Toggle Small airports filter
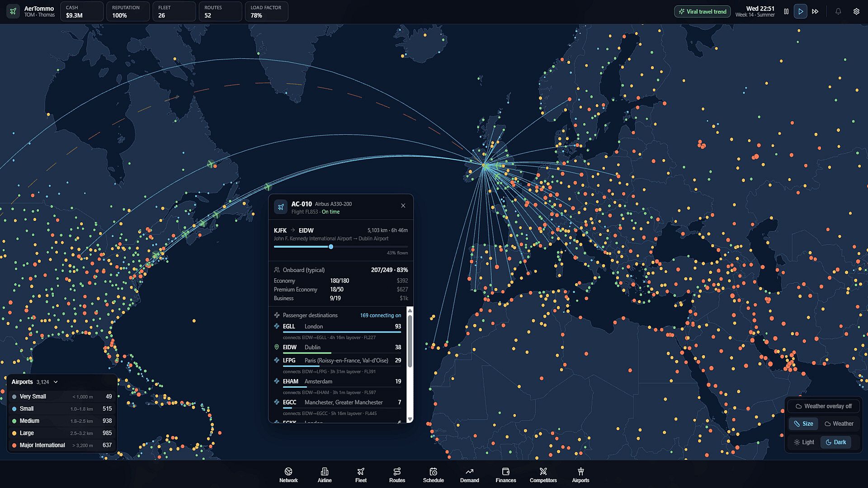 [x=62, y=409]
